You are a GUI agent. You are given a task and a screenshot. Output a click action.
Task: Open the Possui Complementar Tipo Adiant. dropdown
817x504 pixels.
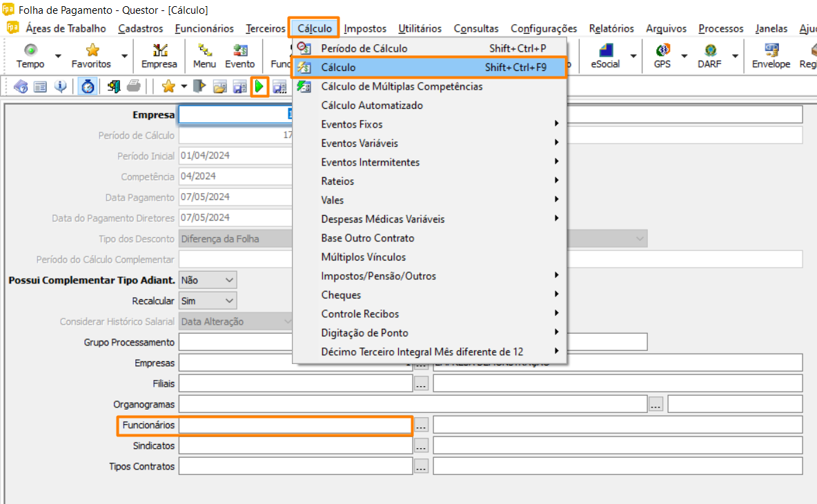(x=208, y=280)
